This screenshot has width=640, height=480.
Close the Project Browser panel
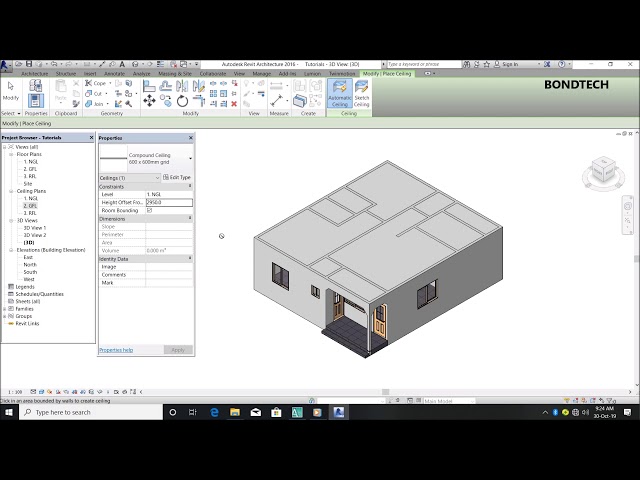91,138
